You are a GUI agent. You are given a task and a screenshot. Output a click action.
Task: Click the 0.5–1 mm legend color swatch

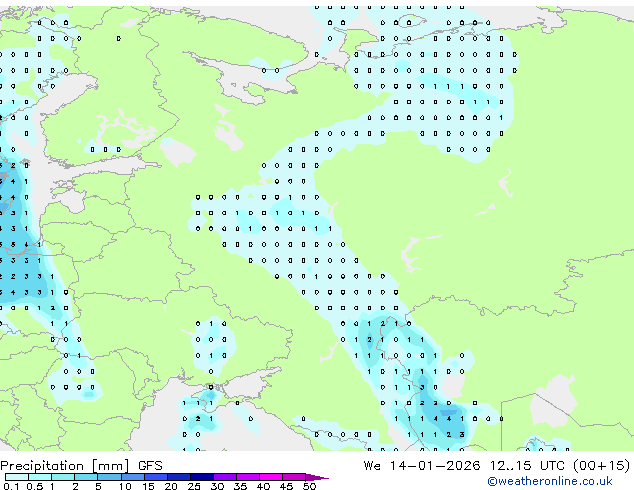[40, 477]
